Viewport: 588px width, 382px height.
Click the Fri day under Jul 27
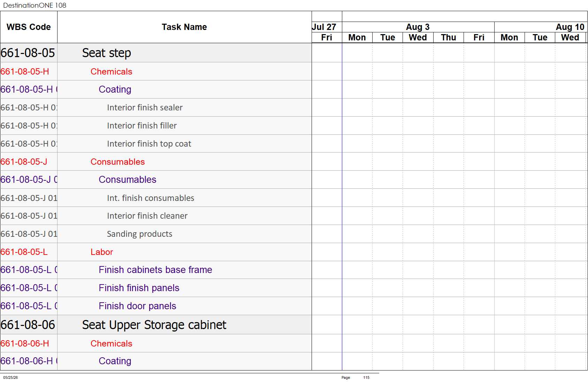point(327,38)
